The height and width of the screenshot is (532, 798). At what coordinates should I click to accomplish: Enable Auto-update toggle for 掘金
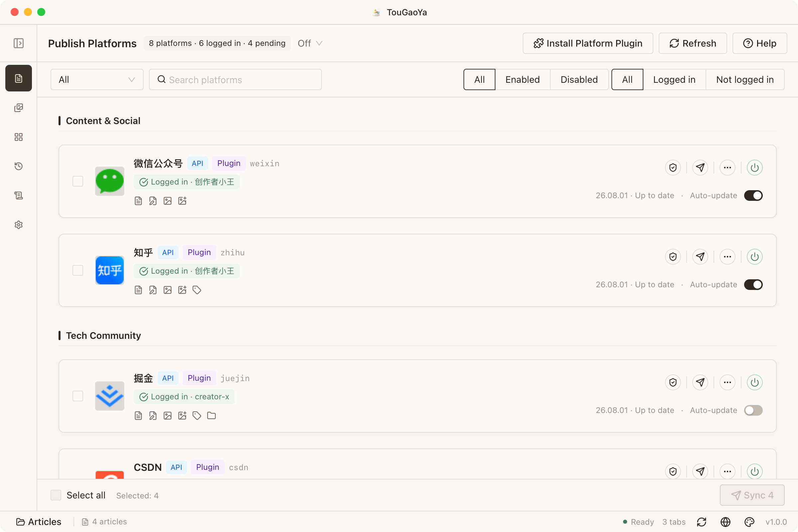point(753,411)
